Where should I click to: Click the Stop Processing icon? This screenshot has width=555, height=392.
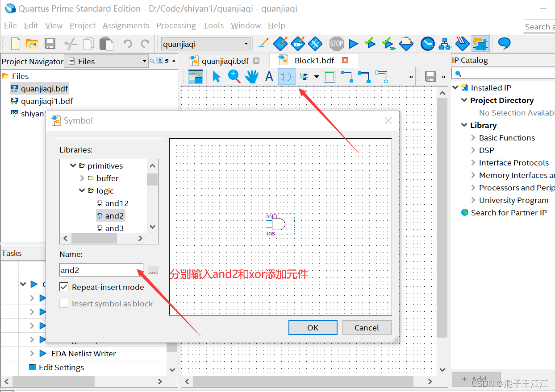click(x=336, y=44)
